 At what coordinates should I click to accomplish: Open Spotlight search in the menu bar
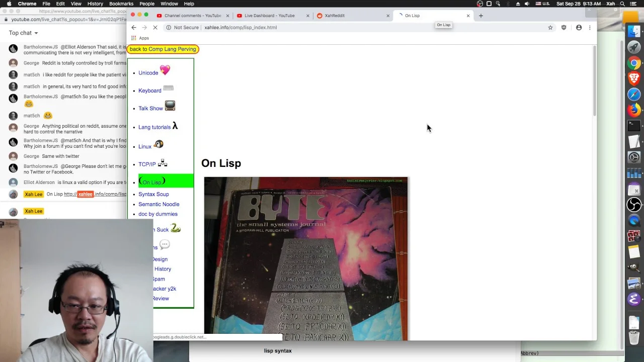(623, 4)
